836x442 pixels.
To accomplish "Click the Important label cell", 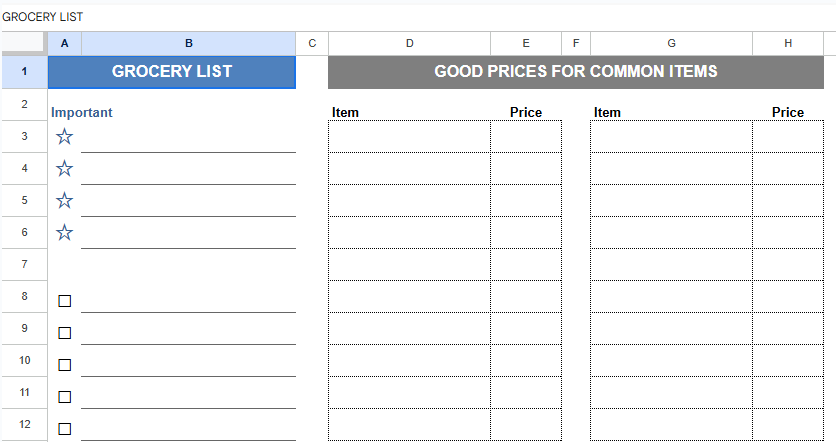I will [x=82, y=112].
